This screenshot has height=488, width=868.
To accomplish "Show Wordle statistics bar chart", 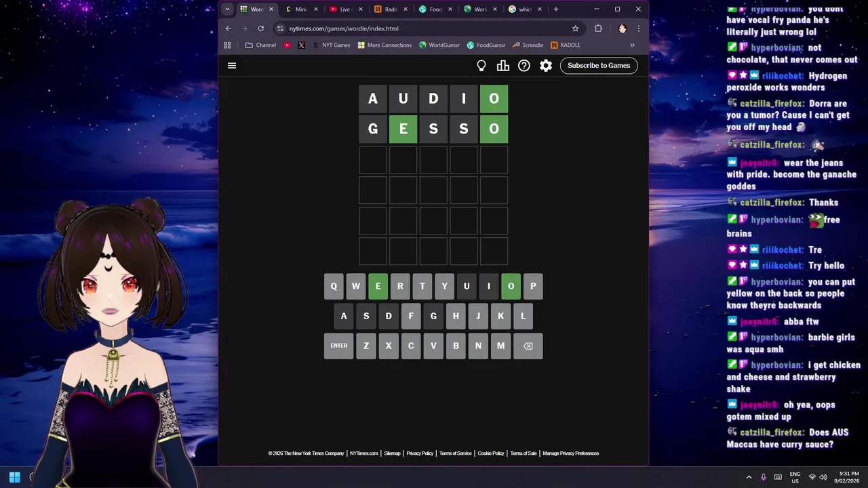I will click(x=502, y=66).
